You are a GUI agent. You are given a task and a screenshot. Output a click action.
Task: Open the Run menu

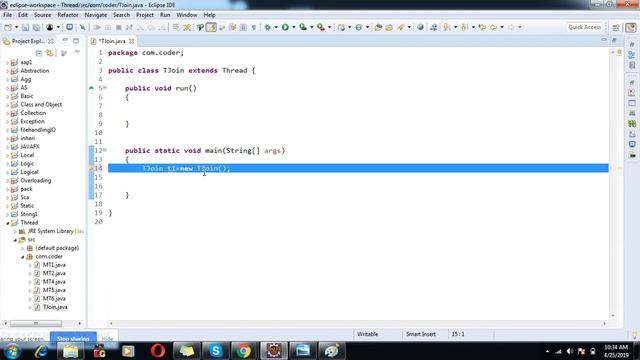pyautogui.click(x=165, y=15)
